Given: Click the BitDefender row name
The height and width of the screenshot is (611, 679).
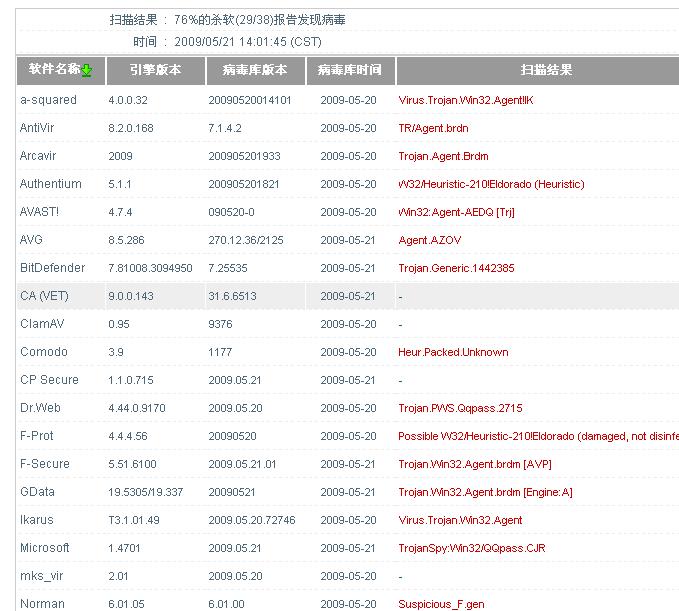Looking at the screenshot, I should [x=52, y=268].
